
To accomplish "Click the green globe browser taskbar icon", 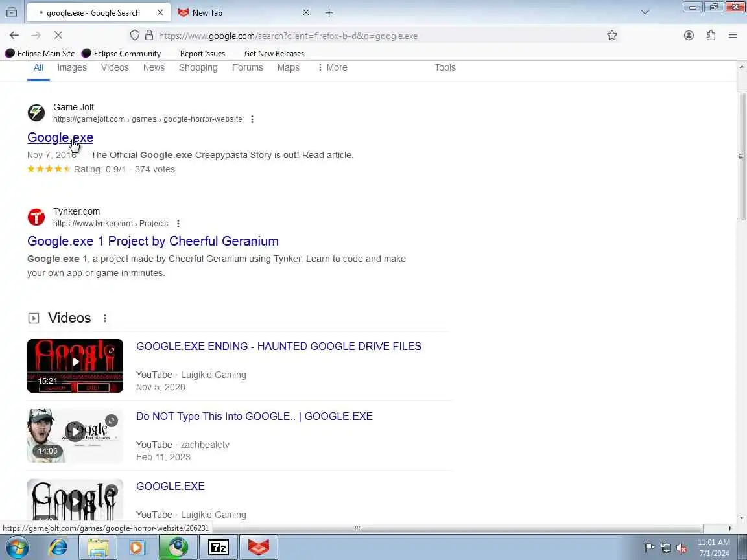I will [x=178, y=548].
